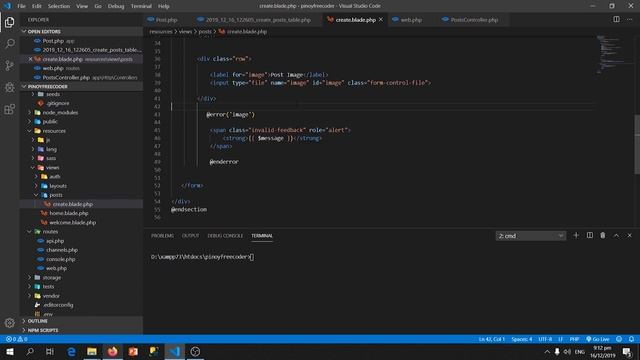Viewport: 640px width, 360px height.
Task: Open editor More Actions ellipsis
Action: [x=629, y=19]
